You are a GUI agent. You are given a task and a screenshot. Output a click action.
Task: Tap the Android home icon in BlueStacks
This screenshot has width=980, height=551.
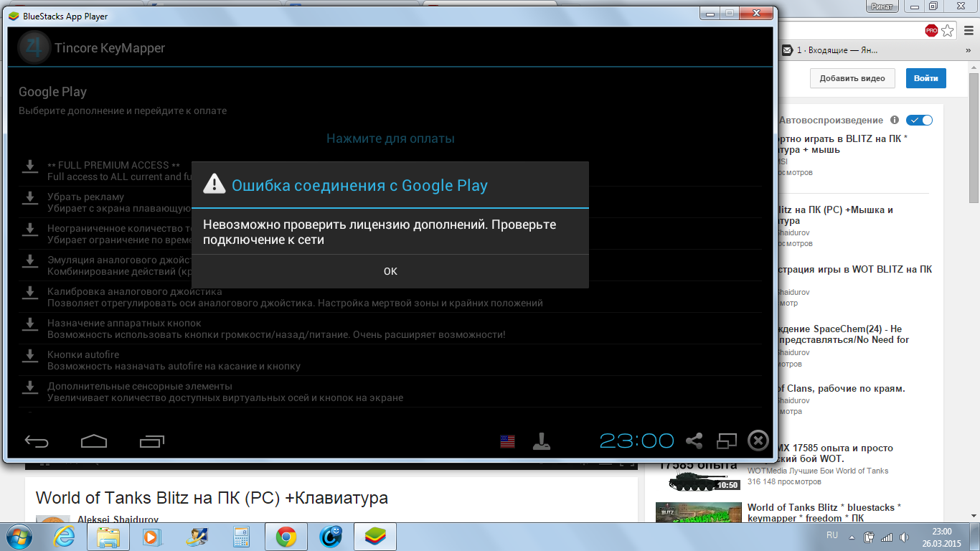pyautogui.click(x=94, y=441)
